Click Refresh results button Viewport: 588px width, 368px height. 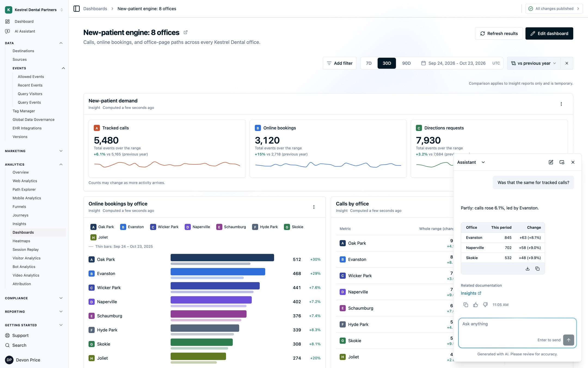[x=499, y=34]
